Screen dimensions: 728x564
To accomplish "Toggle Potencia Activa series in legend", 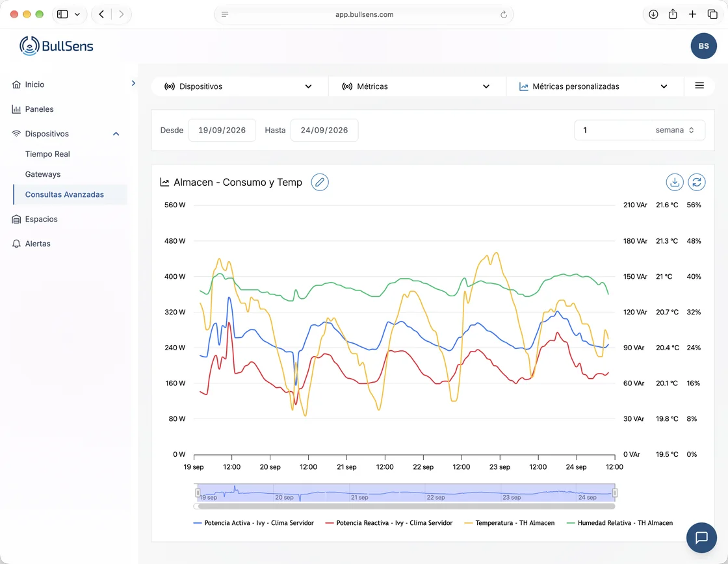I will coord(253,523).
